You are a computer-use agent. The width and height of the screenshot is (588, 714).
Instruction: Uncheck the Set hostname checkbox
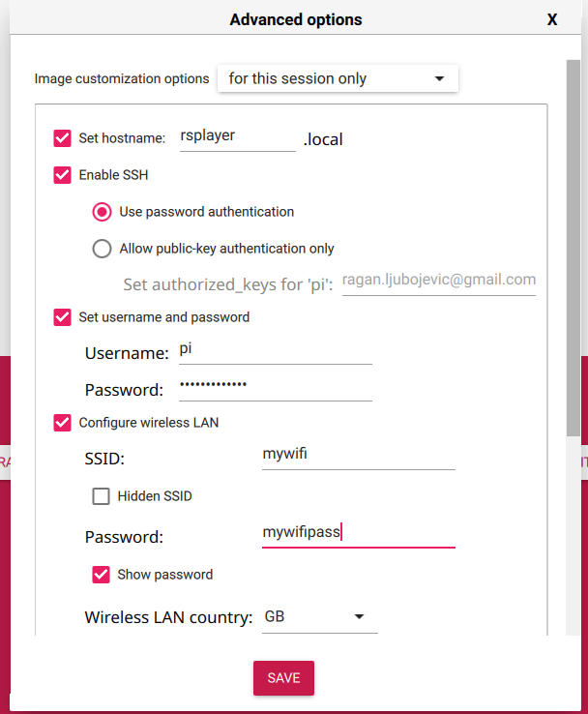point(62,138)
